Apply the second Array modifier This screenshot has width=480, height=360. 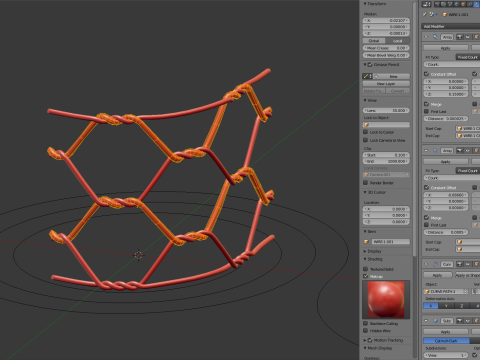pos(446,162)
